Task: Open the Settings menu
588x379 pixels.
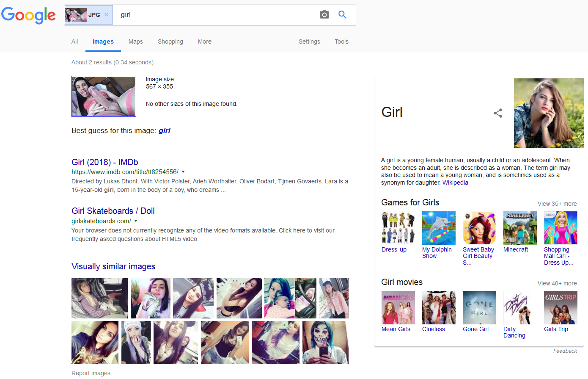Action: (309, 41)
